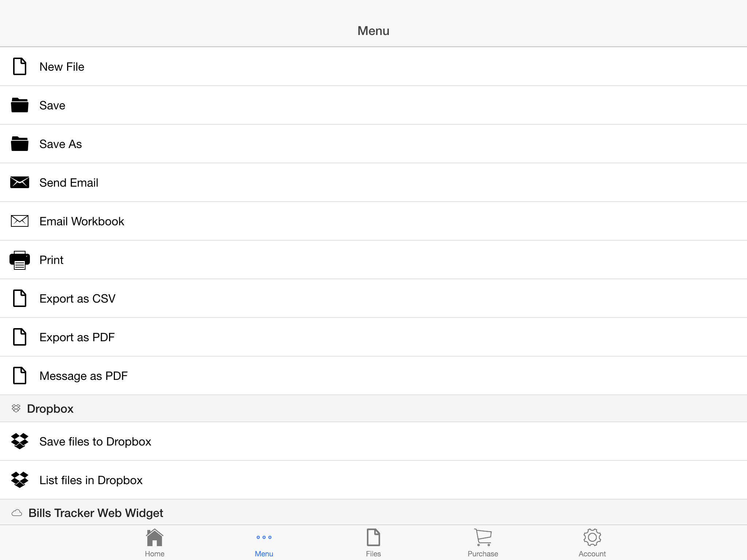Click the Menu title at top

click(373, 31)
